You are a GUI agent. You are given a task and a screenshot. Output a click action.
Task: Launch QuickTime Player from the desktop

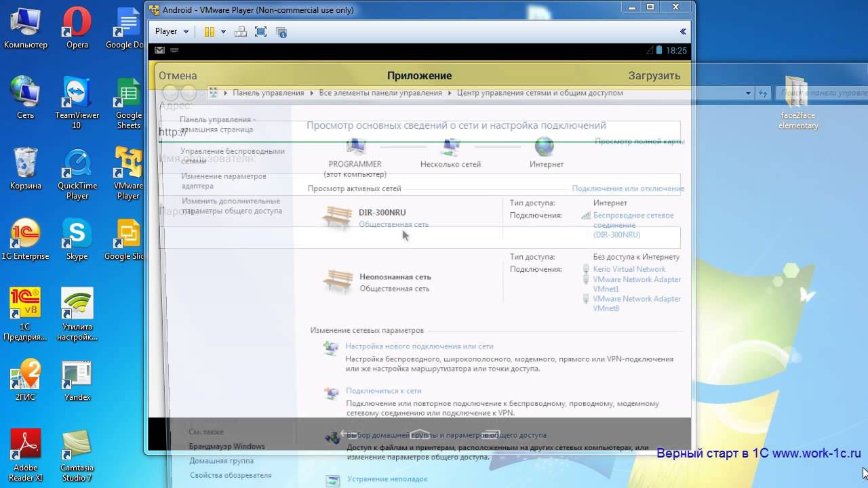coord(77,174)
